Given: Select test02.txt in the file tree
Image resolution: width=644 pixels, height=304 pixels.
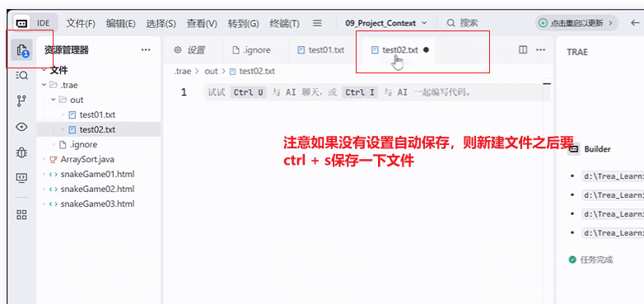Looking at the screenshot, I should (x=98, y=130).
